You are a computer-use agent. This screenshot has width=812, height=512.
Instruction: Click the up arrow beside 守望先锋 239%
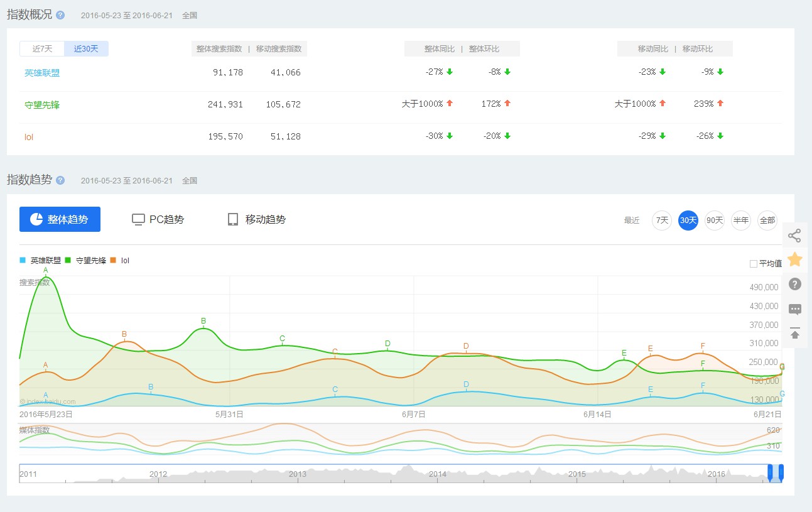[x=720, y=103]
